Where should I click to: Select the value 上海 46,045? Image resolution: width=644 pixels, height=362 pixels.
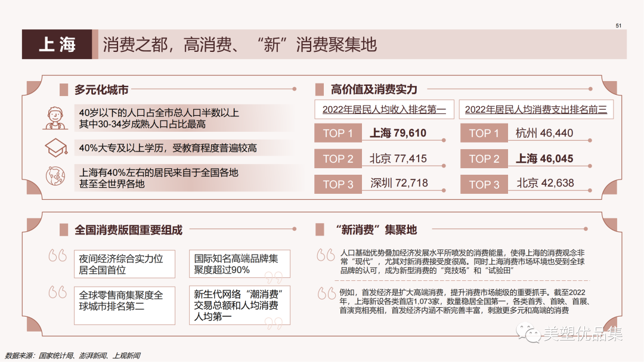544,159
